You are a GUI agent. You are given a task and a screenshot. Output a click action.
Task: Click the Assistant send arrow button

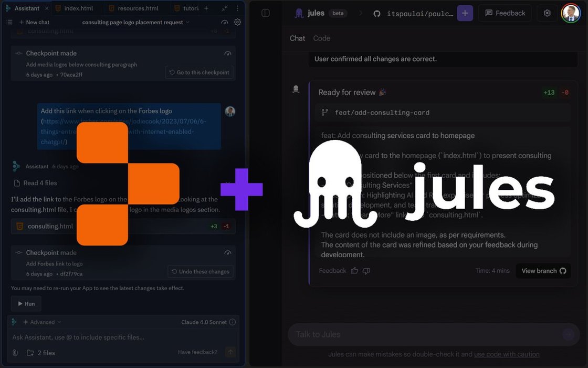click(x=230, y=352)
